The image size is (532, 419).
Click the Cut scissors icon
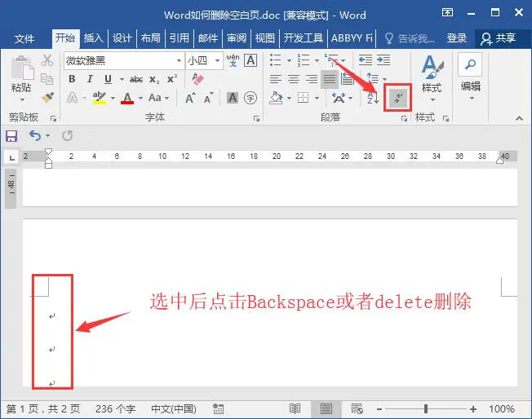tap(47, 60)
